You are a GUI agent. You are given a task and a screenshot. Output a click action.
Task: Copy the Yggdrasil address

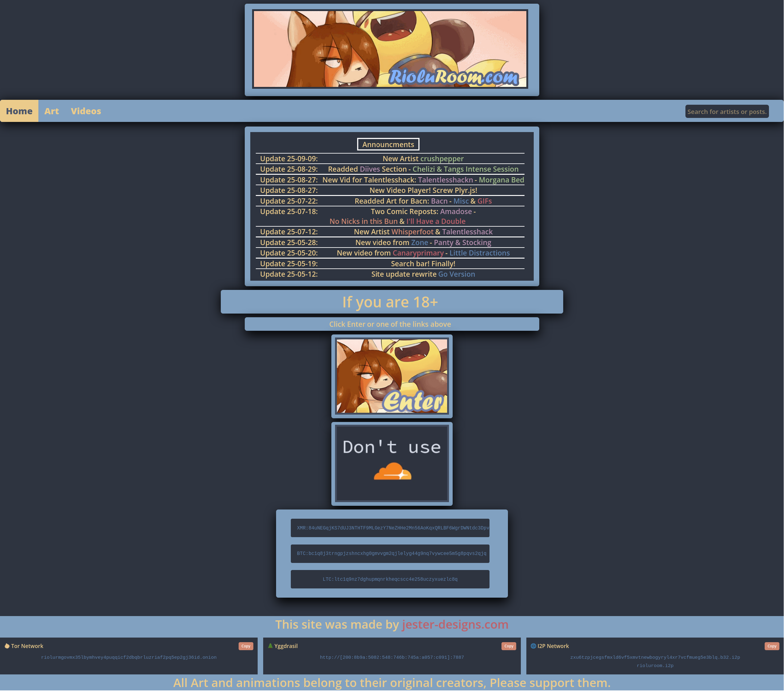click(509, 646)
